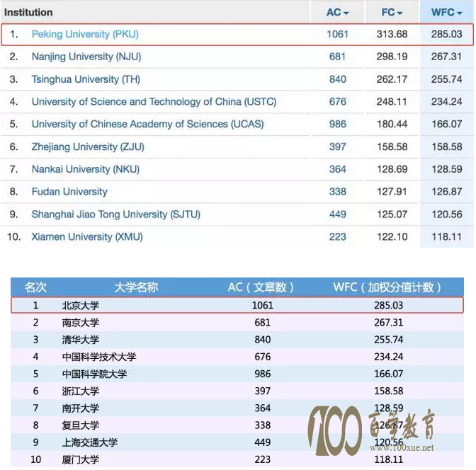
Task: Open Zhejiang University (ZJU) link
Action: 88,147
